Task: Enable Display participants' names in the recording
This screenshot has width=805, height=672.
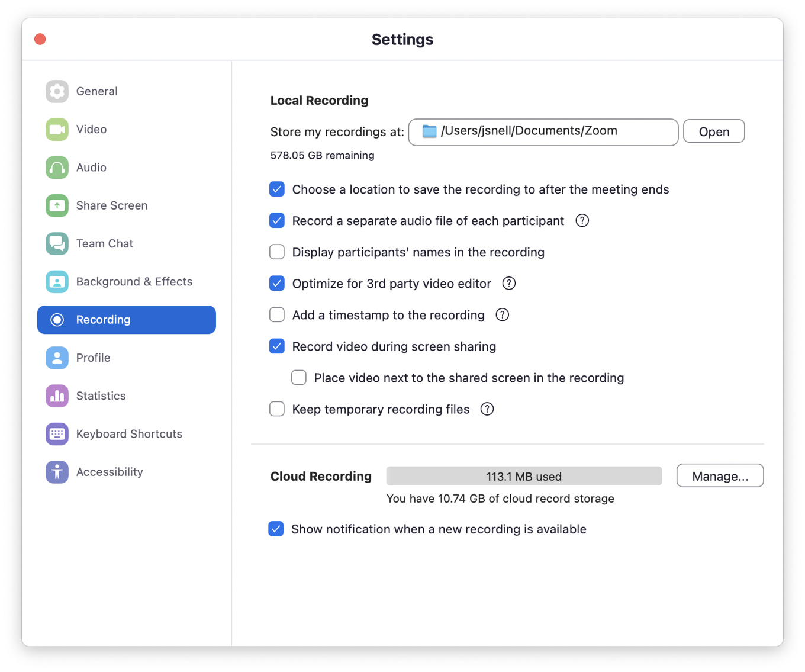Action: (x=277, y=252)
